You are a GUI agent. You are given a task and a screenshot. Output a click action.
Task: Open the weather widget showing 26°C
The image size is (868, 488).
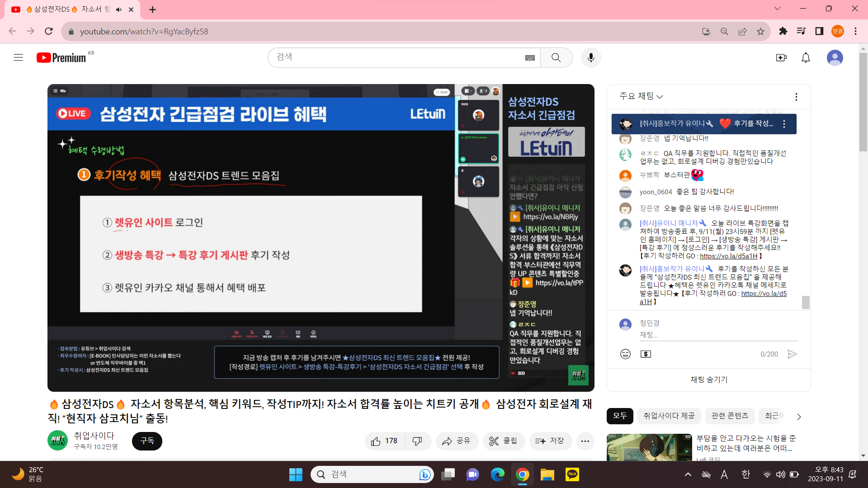28,474
